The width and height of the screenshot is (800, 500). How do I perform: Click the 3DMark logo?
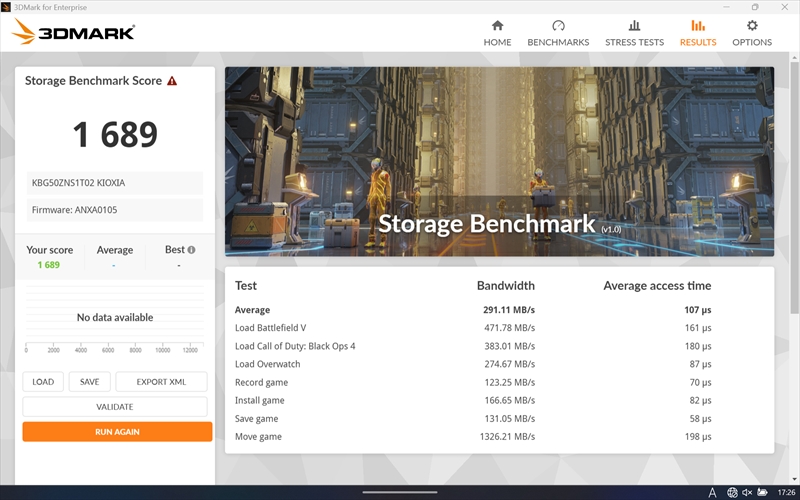[73, 33]
